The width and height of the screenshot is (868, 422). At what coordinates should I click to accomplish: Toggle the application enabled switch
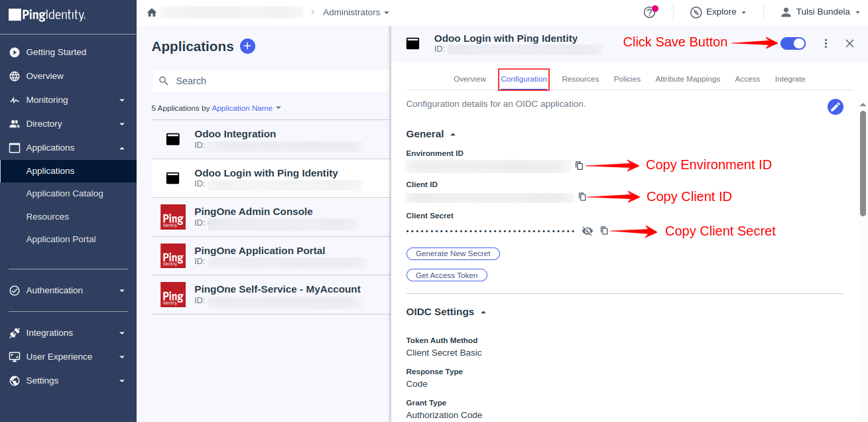[x=793, y=43]
